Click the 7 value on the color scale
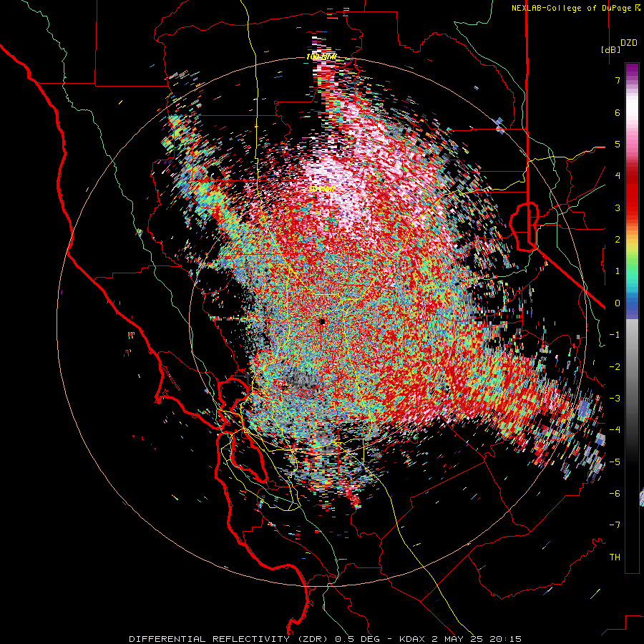The image size is (644, 644). pos(618,80)
